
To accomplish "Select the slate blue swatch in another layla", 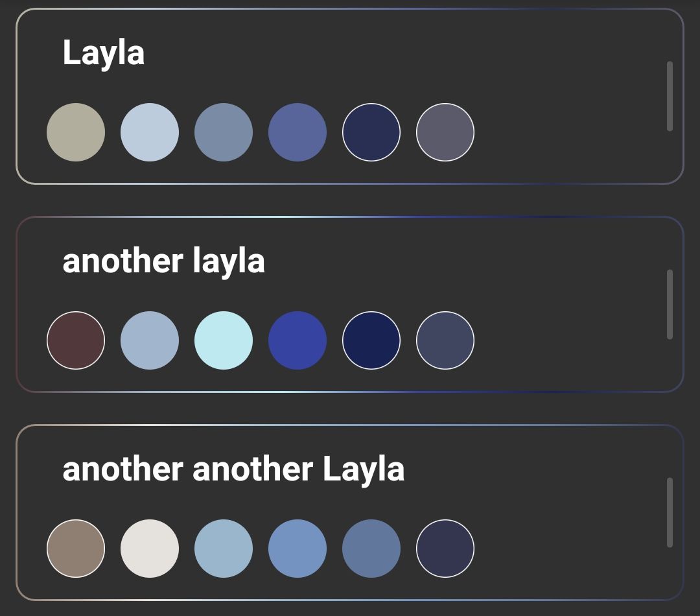I will tap(445, 340).
